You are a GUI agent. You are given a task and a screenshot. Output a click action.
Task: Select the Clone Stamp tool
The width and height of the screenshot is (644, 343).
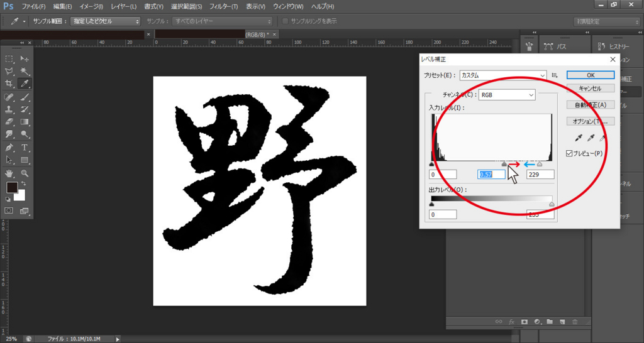pyautogui.click(x=9, y=109)
